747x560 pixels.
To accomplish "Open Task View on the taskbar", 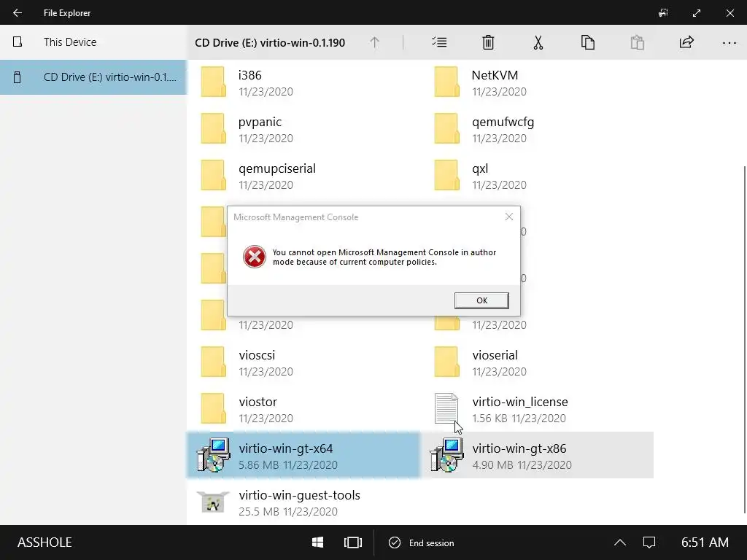I will [x=353, y=542].
